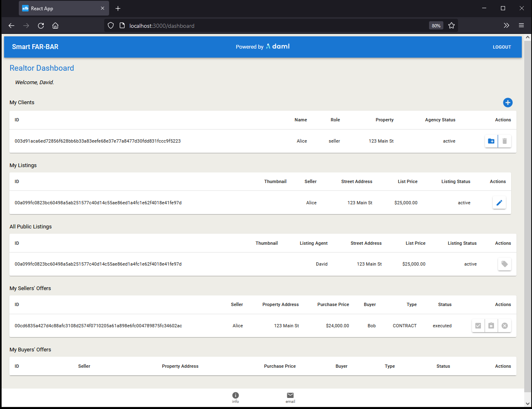This screenshot has width=532, height=409.
Task: Go back with the browser back arrow
Action: pyautogui.click(x=11, y=25)
